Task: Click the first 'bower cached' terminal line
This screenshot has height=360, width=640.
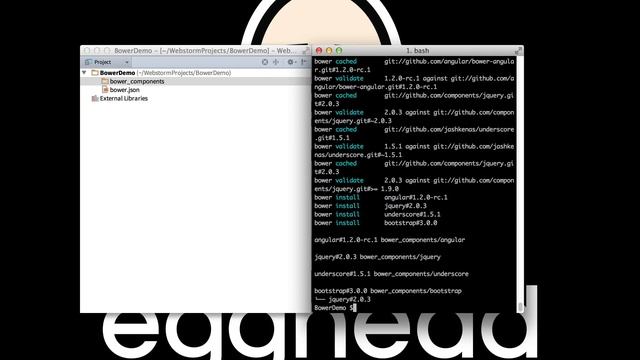Action: [414, 61]
